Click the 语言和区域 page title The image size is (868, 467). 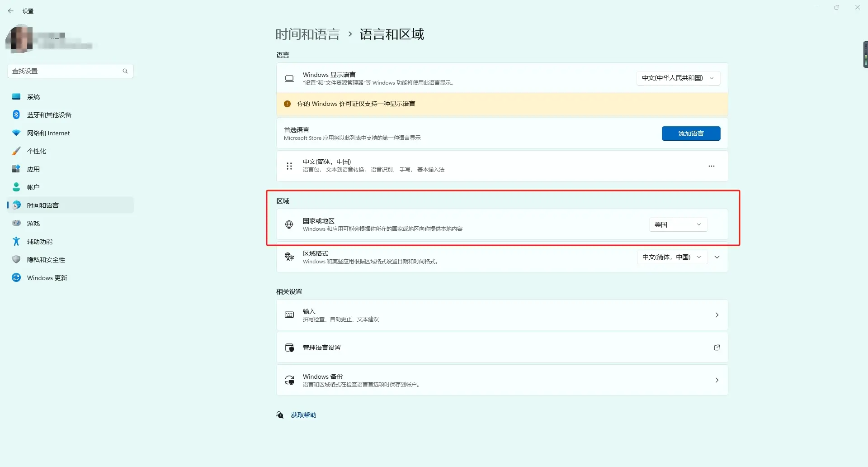pyautogui.click(x=392, y=34)
